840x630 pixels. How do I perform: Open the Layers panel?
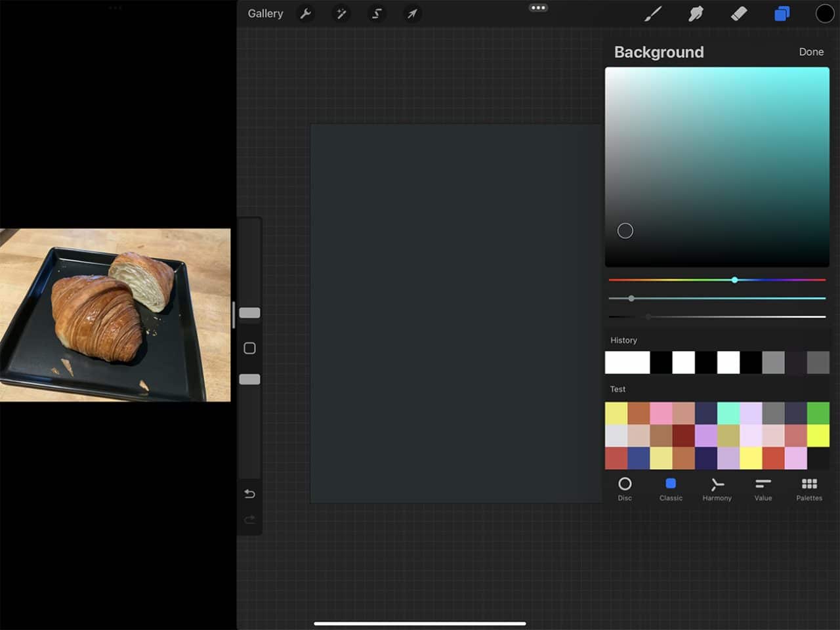coord(782,13)
